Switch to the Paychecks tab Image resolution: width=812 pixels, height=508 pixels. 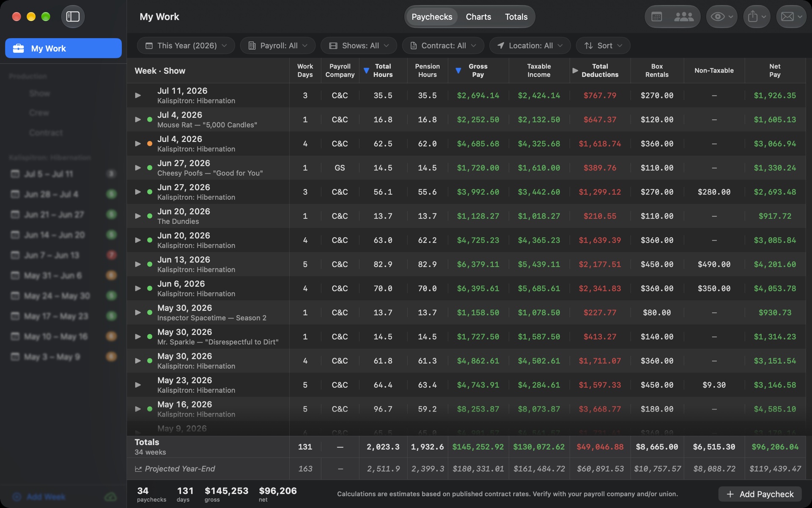432,17
